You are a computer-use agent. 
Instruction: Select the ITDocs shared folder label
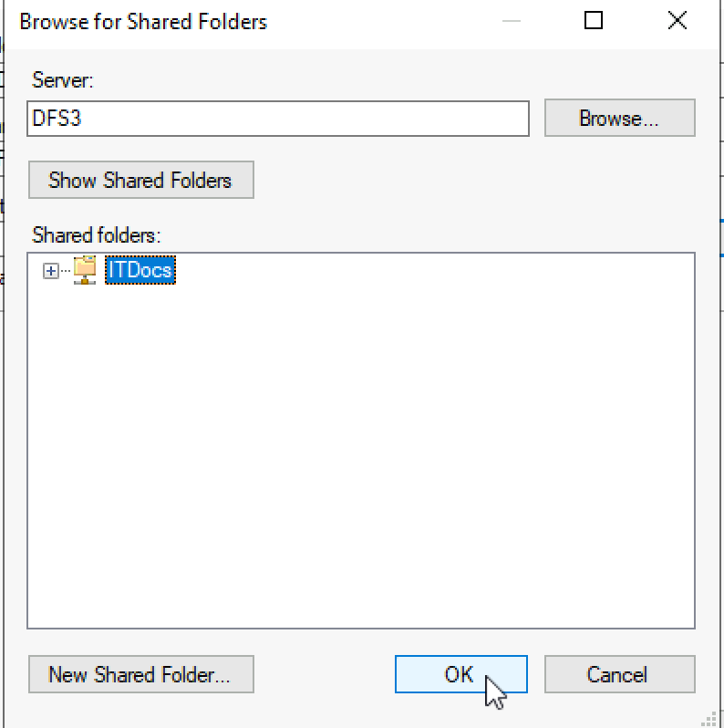pyautogui.click(x=140, y=270)
